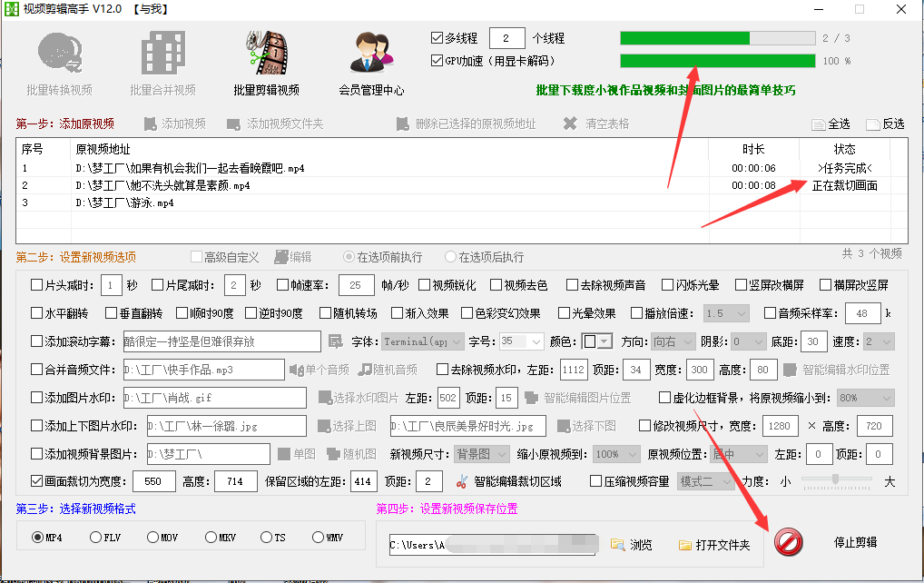Click the 浏览 folder icon

(x=617, y=545)
